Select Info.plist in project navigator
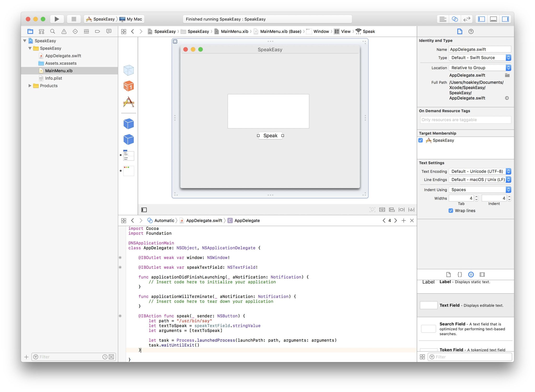Viewport: 535px width, 392px height. (54, 78)
